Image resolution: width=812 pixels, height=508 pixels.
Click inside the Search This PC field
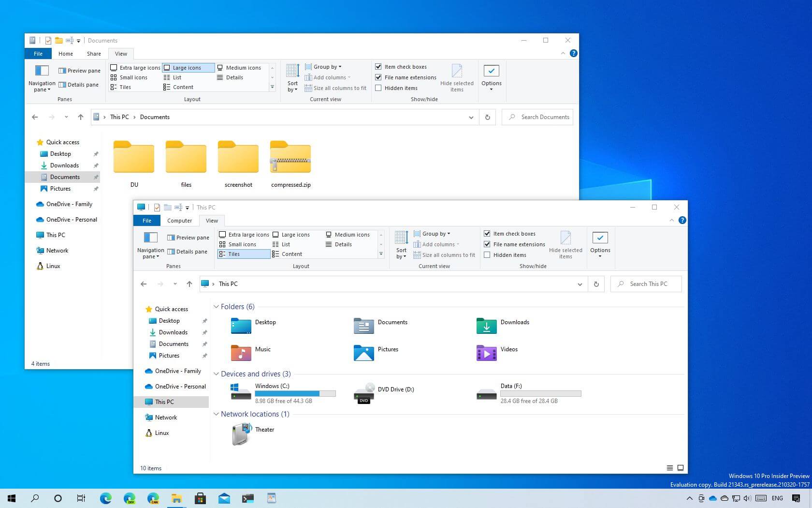point(648,284)
